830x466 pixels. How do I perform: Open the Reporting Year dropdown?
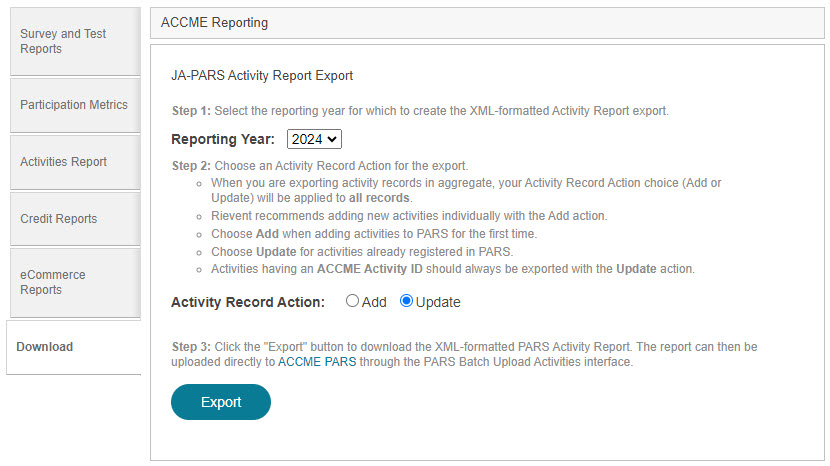coord(314,139)
